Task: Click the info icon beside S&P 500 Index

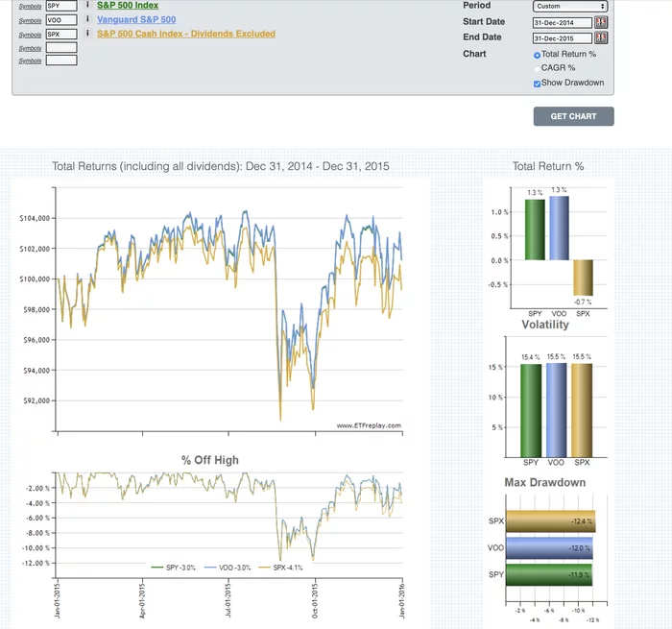Action: pyautogui.click(x=87, y=5)
